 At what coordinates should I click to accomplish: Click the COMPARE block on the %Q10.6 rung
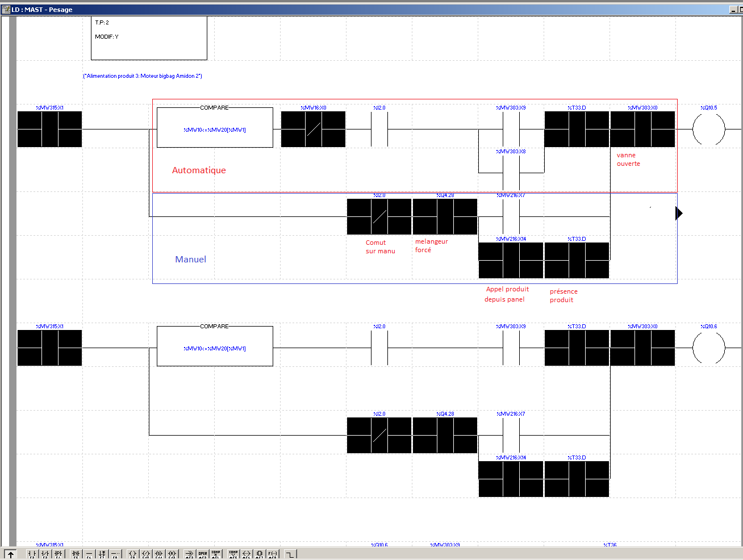pos(215,346)
